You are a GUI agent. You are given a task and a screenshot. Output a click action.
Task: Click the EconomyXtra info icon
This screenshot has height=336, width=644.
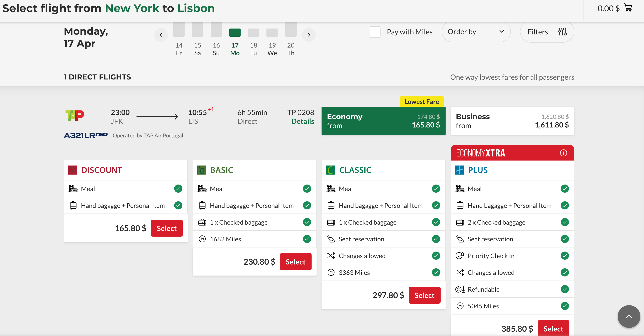563,153
